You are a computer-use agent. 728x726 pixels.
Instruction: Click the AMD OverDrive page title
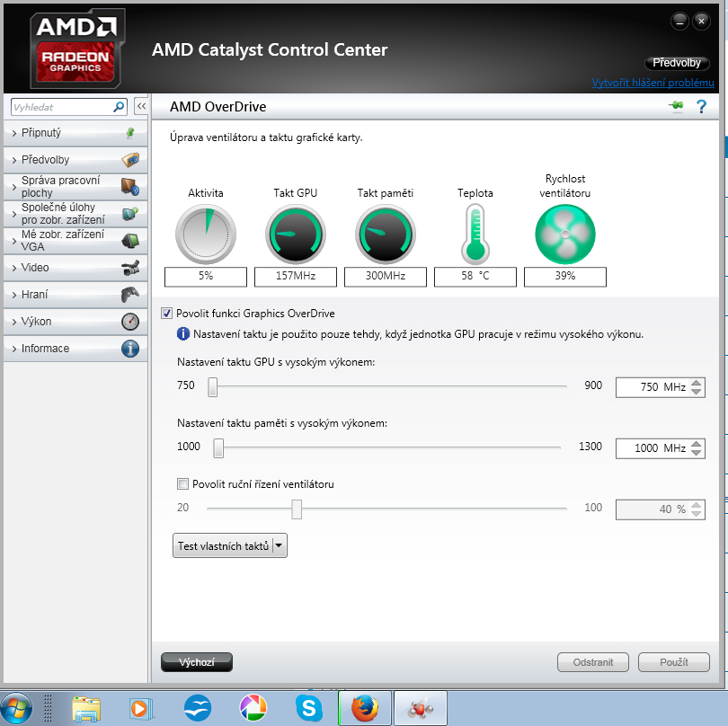218,107
